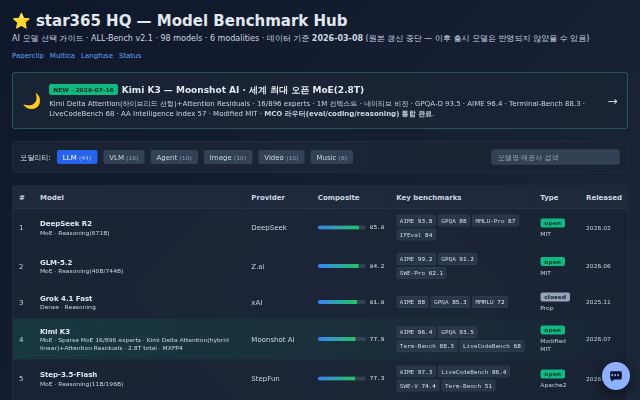This screenshot has height=400, width=640.
Task: Open the chat widget bubble icon
Action: coord(616,376)
